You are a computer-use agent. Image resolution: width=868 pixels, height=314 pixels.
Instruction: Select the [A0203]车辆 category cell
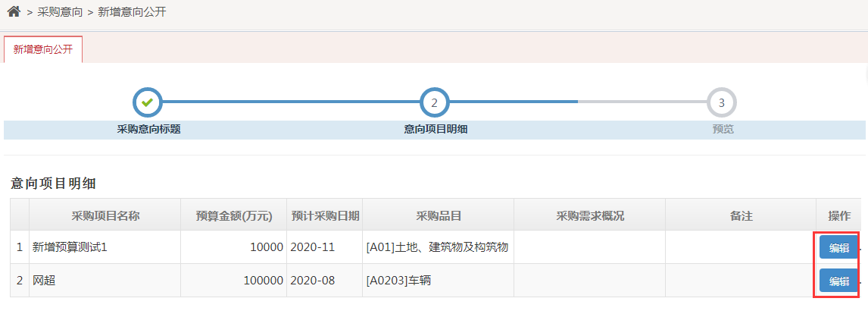click(399, 281)
